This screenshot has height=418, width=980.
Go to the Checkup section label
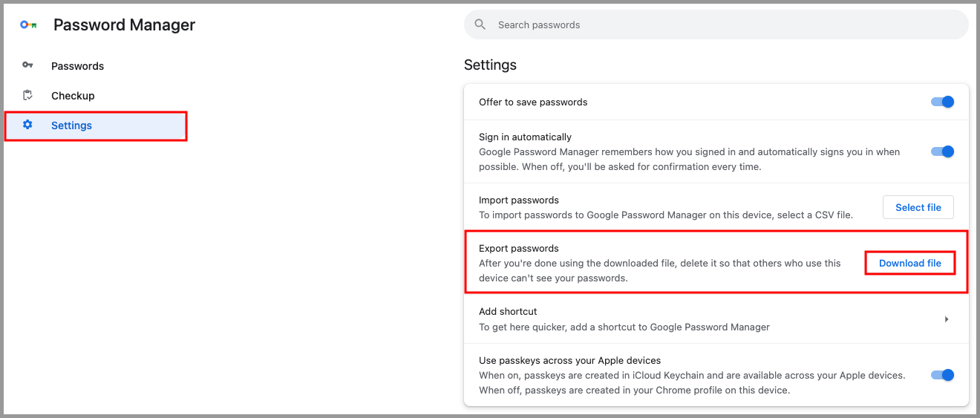point(73,96)
